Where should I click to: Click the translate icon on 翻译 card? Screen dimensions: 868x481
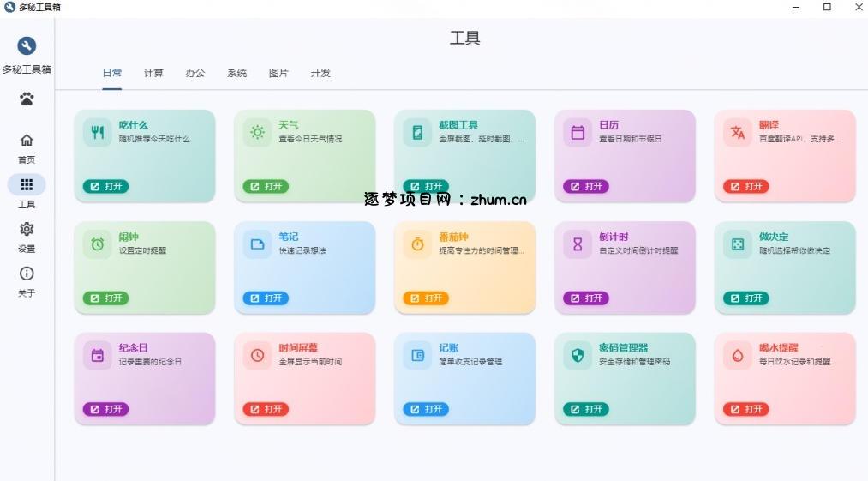click(x=738, y=132)
